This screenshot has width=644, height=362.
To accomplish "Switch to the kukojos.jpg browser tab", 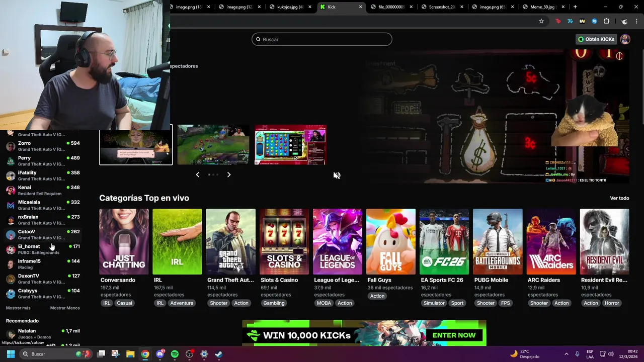I will 291,7.
